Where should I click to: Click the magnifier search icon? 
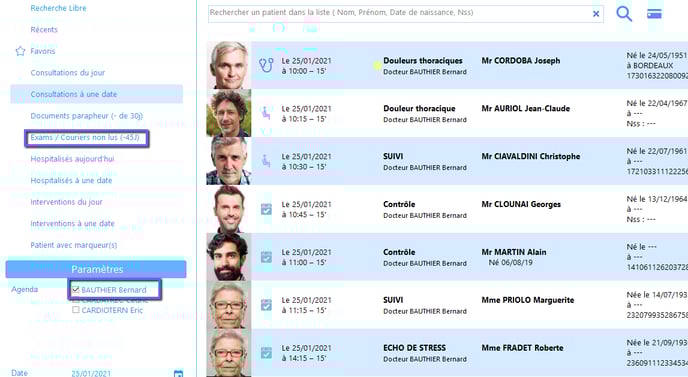[624, 14]
